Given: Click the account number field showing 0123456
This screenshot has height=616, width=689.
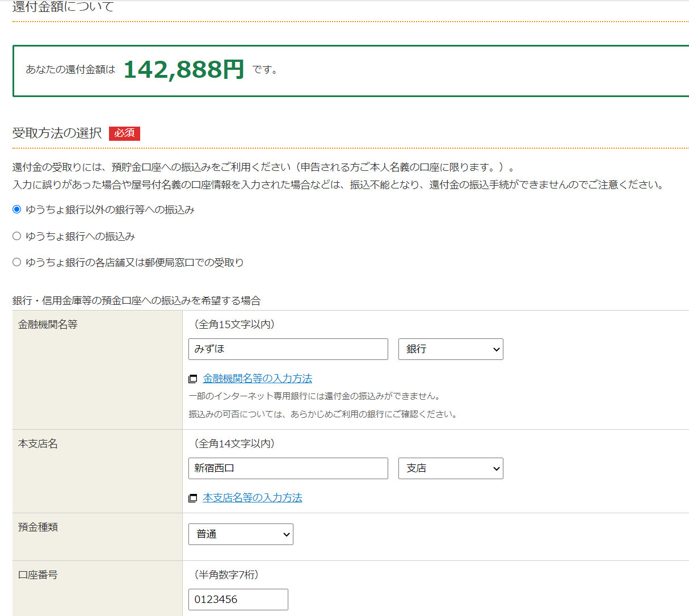Looking at the screenshot, I should (x=238, y=600).
